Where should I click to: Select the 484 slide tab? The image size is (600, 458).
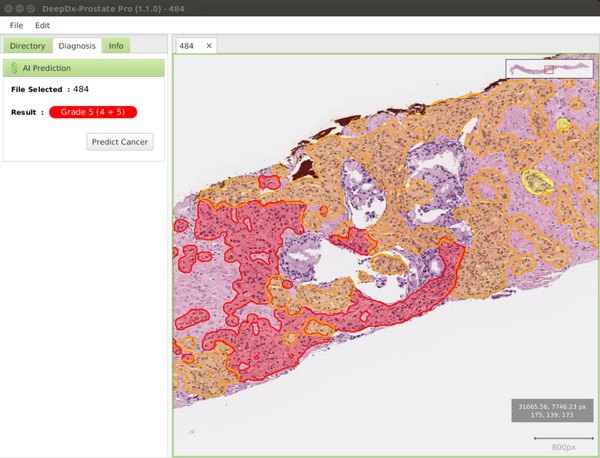point(188,46)
